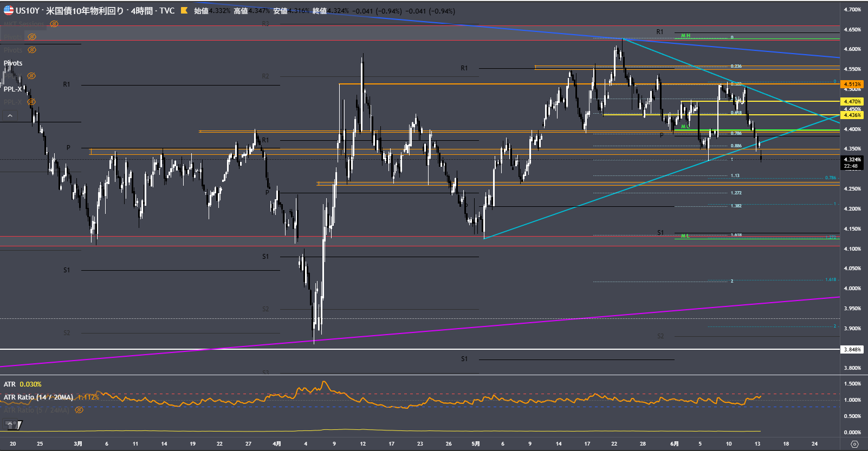Click the 3月 label on time axis
This screenshot has height=451, width=868.
coord(78,443)
